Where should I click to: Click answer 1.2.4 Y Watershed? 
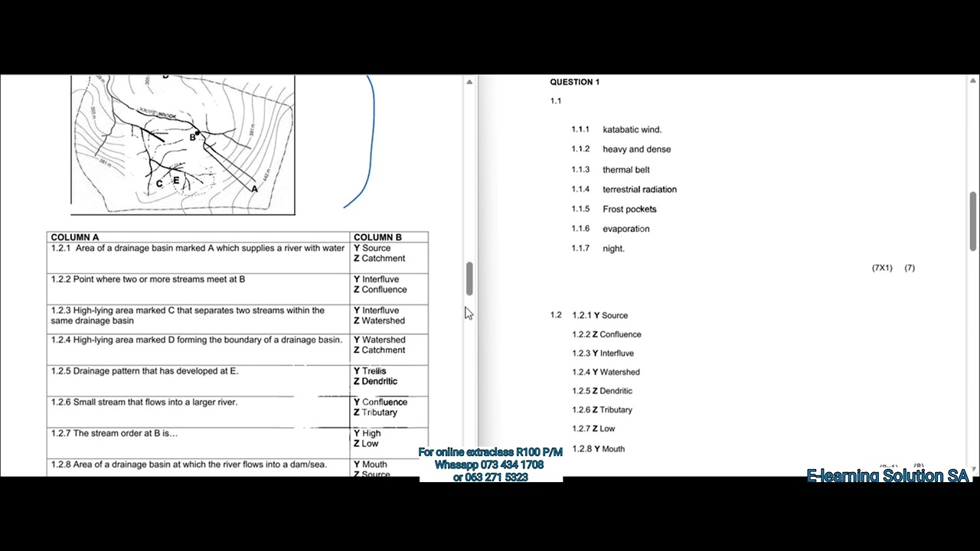pyautogui.click(x=606, y=372)
